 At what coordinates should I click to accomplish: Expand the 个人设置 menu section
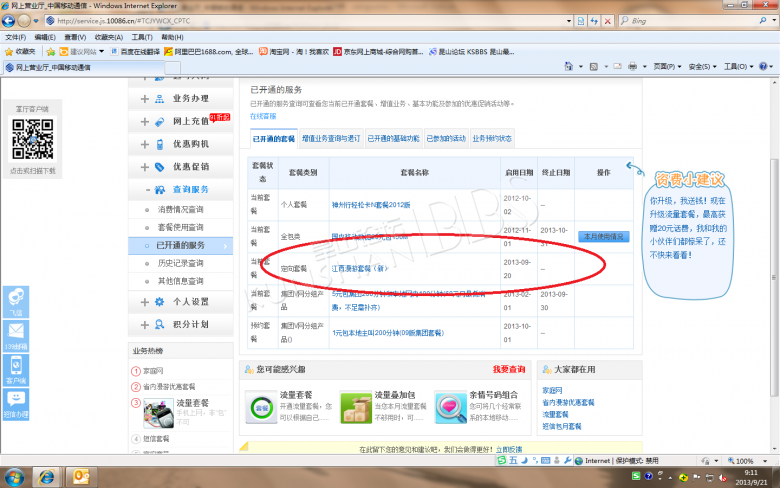click(189, 301)
